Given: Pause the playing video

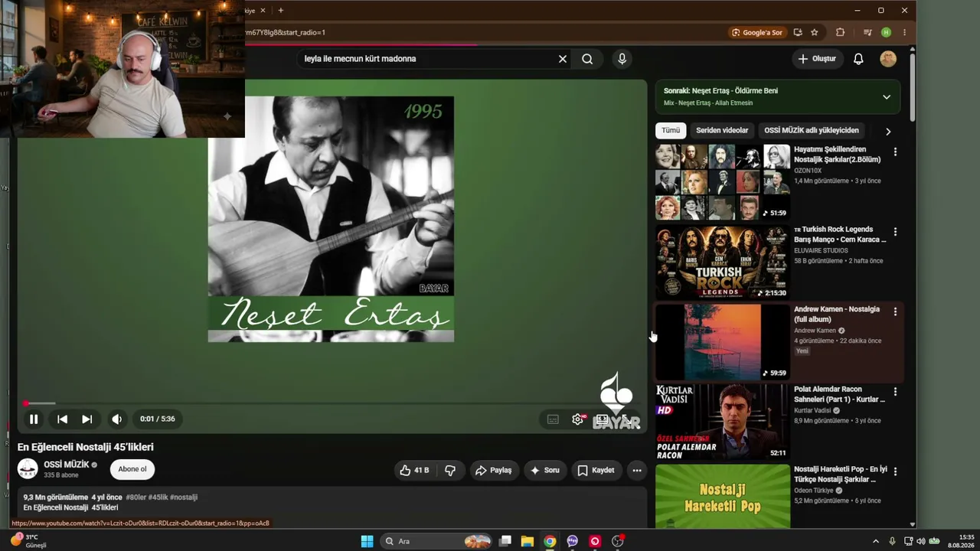Looking at the screenshot, I should coord(34,419).
